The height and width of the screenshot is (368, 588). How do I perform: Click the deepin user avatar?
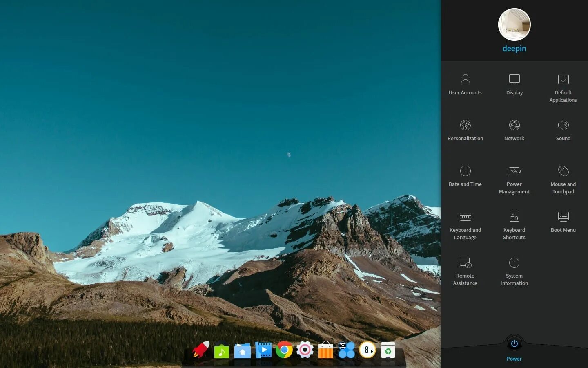point(514,25)
